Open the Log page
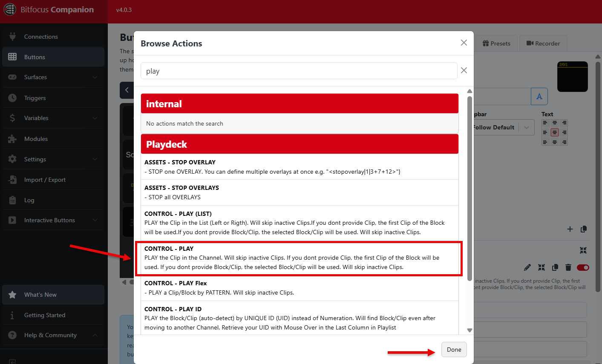 pos(53,200)
